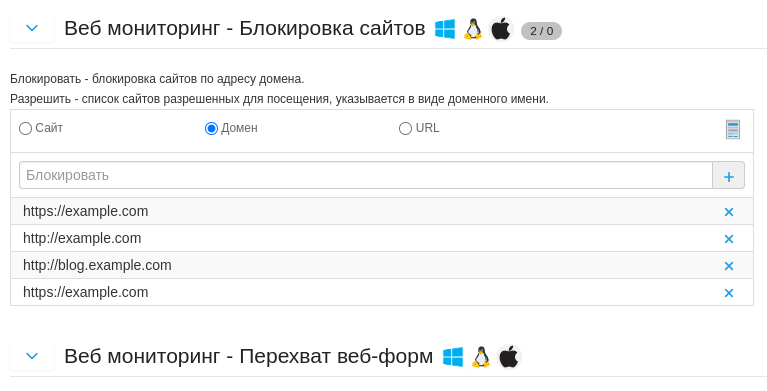Select the Домен radio button

point(211,129)
